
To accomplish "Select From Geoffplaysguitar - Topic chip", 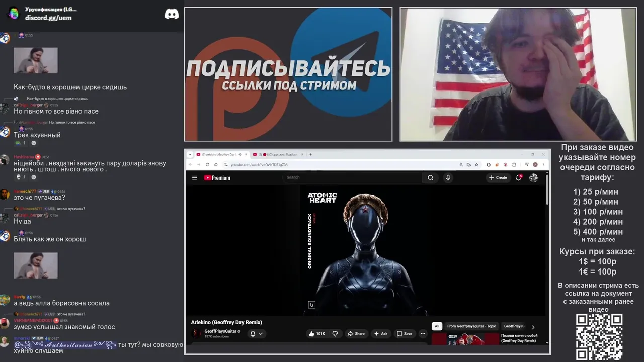I will pyautogui.click(x=471, y=326).
